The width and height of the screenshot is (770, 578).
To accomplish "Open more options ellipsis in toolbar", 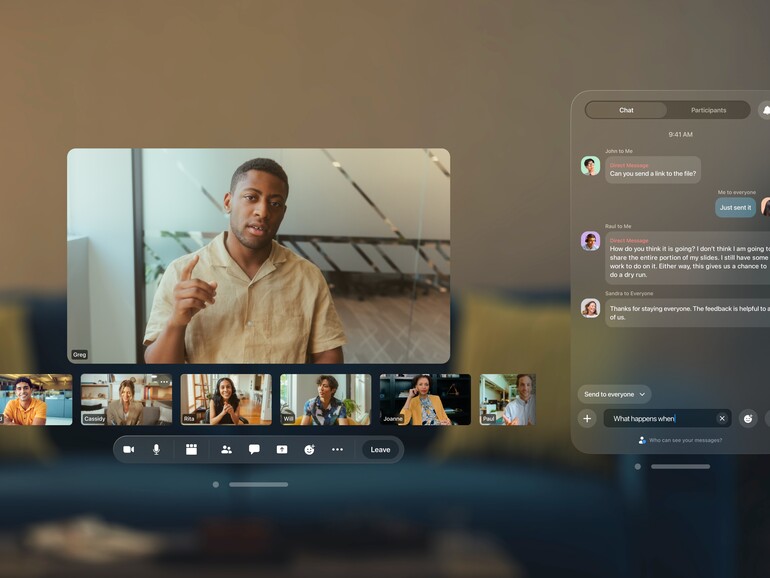I will point(337,449).
